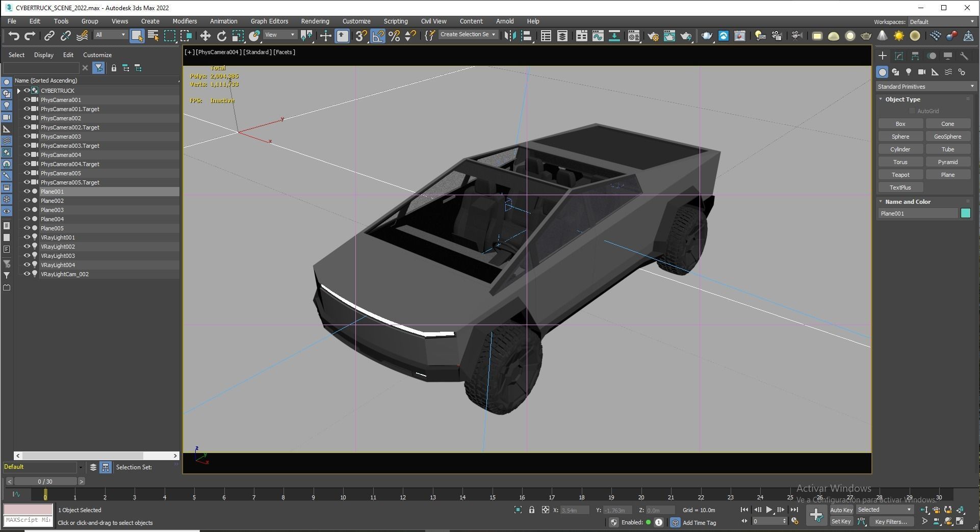The height and width of the screenshot is (532, 980).
Task: Collapse the Name and Color rollout
Action: tap(881, 202)
